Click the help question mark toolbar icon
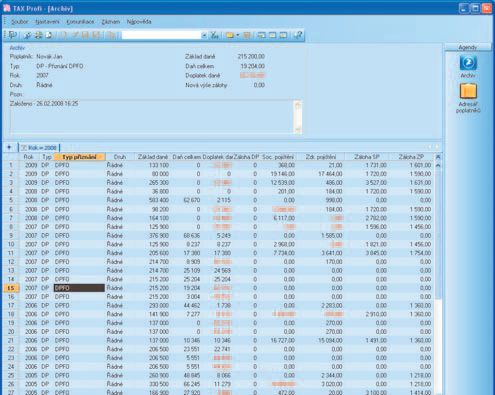The image size is (495, 395). point(298,35)
